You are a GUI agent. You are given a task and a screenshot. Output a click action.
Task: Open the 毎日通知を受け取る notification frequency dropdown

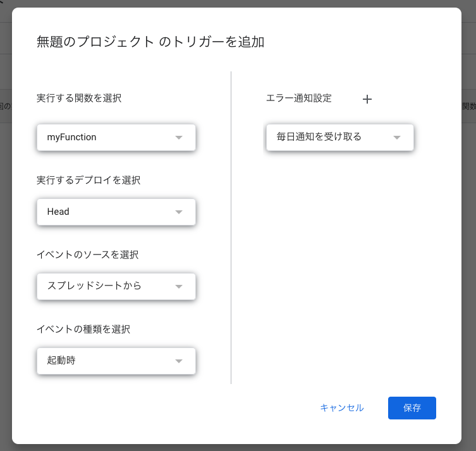[329, 137]
